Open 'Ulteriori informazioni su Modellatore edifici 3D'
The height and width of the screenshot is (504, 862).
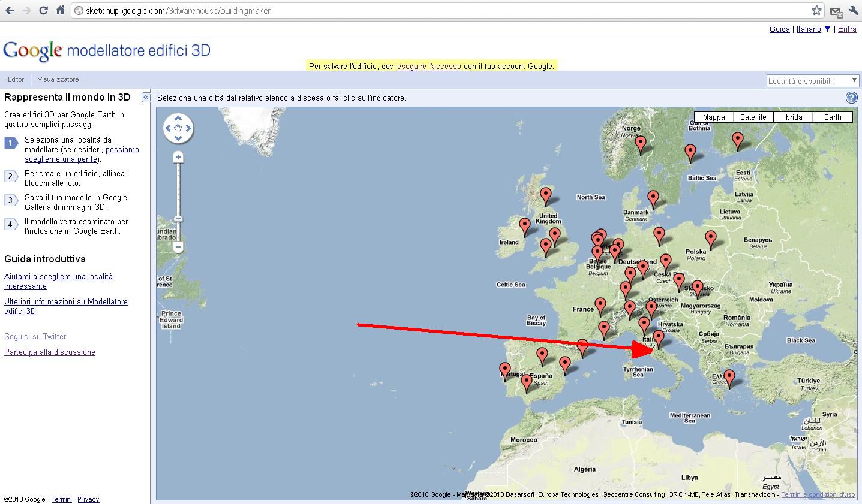66,307
